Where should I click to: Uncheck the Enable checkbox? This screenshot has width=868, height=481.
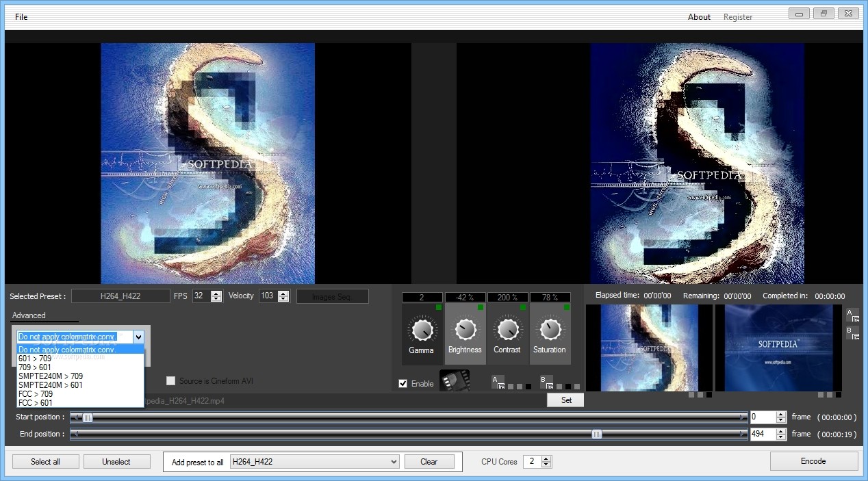click(x=403, y=383)
